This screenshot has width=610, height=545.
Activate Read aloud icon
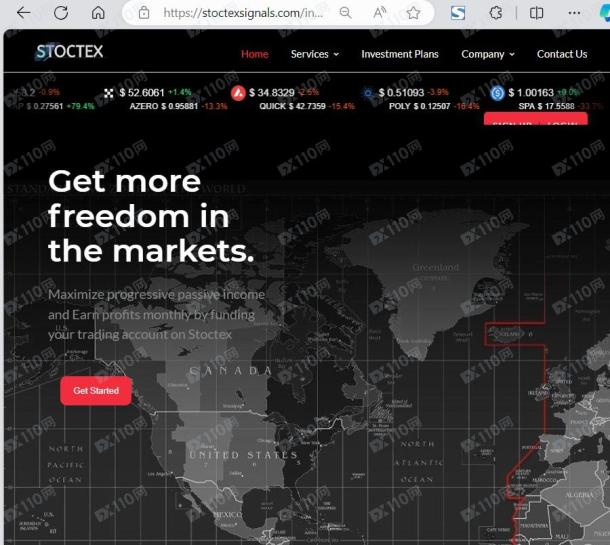379,13
